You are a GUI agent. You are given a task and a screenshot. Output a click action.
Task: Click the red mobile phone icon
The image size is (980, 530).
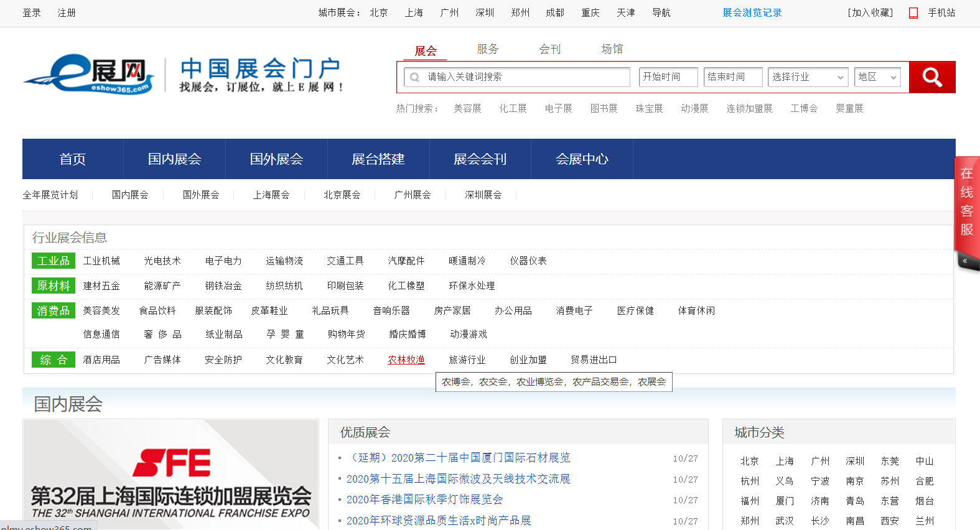click(x=913, y=13)
